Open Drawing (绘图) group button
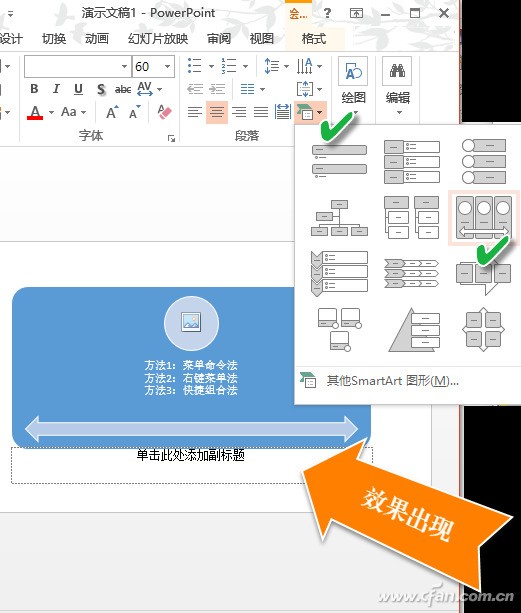Image resolution: width=521 pixels, height=613 pixels. click(x=353, y=87)
